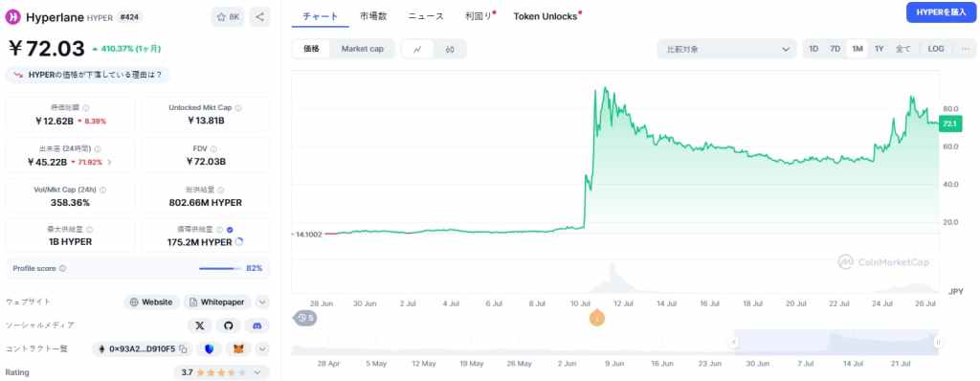Viewport: 980px width, 381px height.
Task: Click the HYPERを購入 buy button
Action: coord(942,11)
